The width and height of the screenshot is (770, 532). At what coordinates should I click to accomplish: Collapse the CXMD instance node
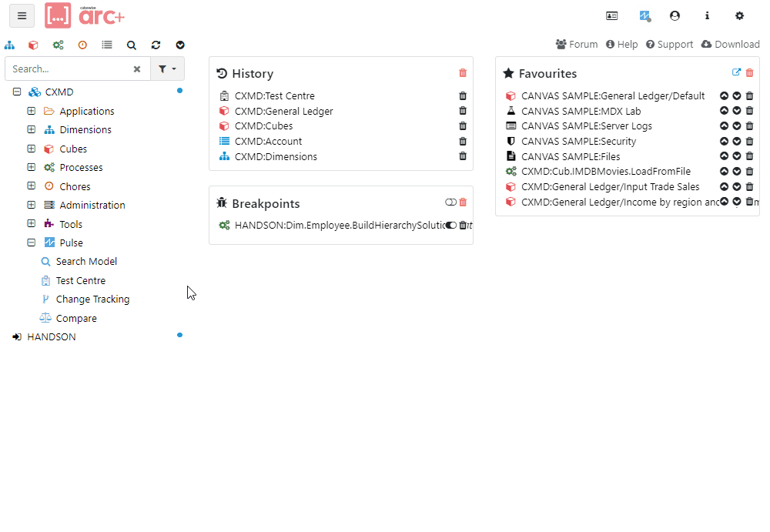(17, 92)
